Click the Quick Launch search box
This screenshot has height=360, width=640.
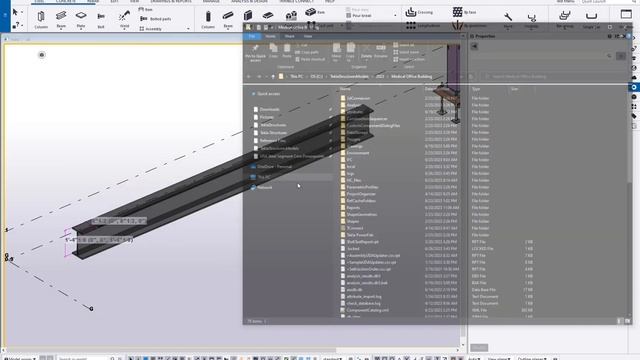pyautogui.click(x=606, y=2)
